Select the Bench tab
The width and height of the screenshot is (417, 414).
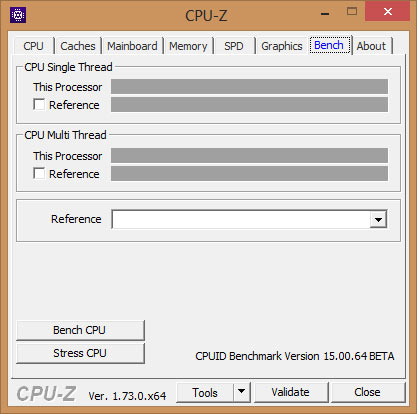(x=329, y=45)
